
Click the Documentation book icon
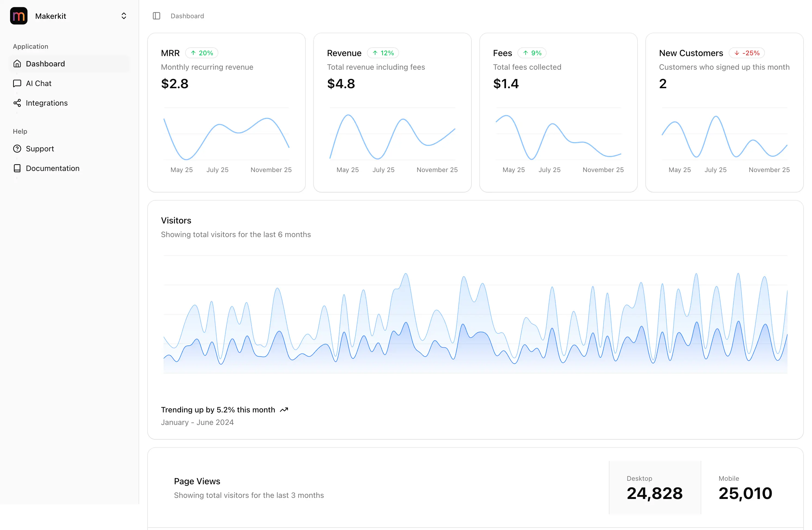pos(17,168)
